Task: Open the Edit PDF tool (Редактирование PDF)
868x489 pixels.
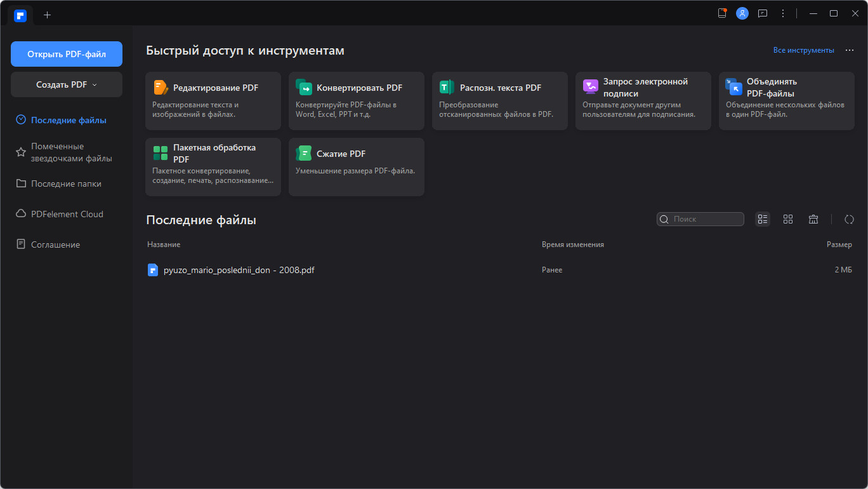Action: click(213, 100)
